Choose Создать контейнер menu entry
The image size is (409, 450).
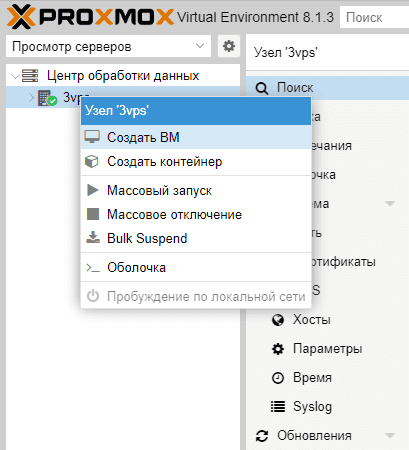[196, 162]
